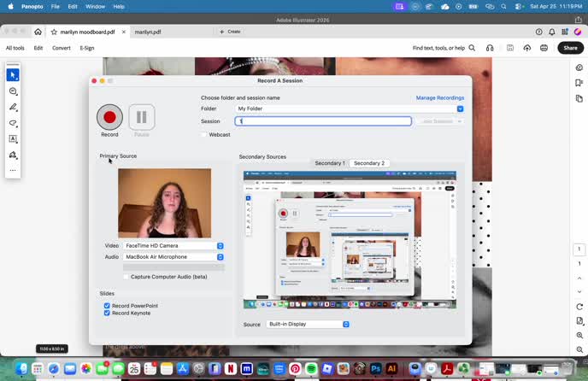Switch to the Secondary 2 tab
The image size is (588, 381).
pos(369,163)
